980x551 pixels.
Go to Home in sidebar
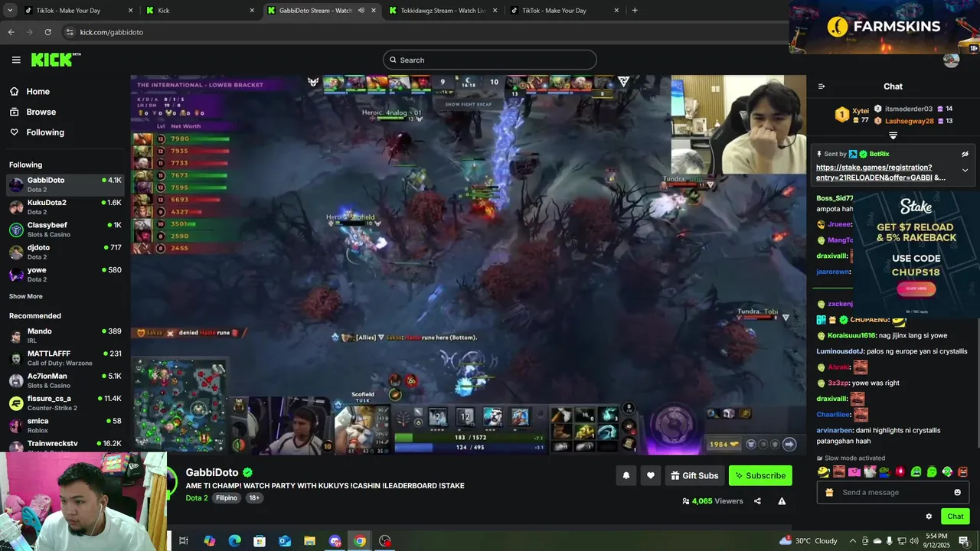pos(38,92)
